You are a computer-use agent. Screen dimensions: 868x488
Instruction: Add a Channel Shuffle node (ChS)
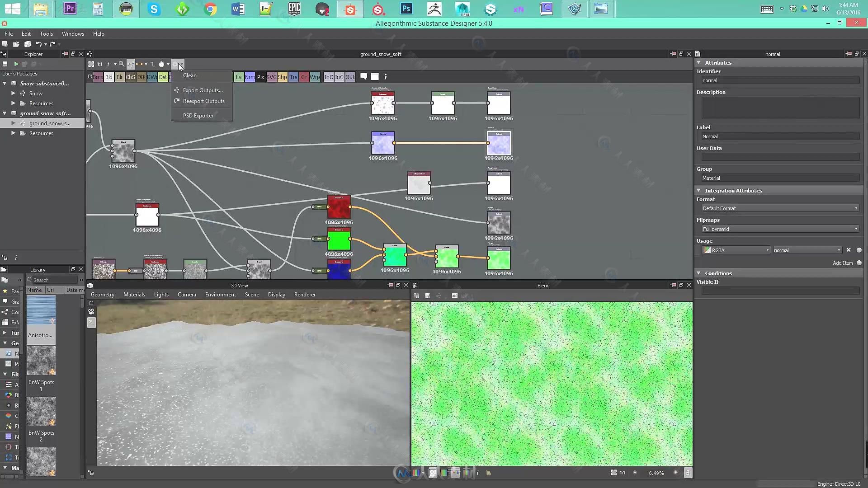coord(130,77)
